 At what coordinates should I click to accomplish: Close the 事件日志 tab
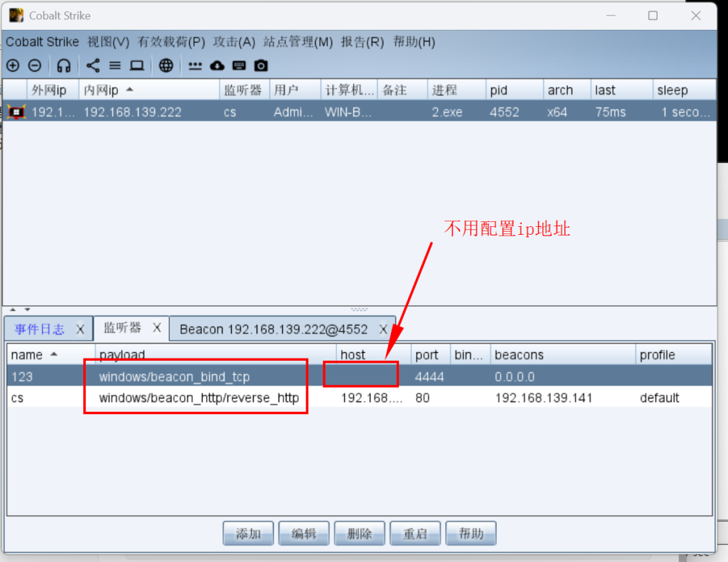pos(80,329)
